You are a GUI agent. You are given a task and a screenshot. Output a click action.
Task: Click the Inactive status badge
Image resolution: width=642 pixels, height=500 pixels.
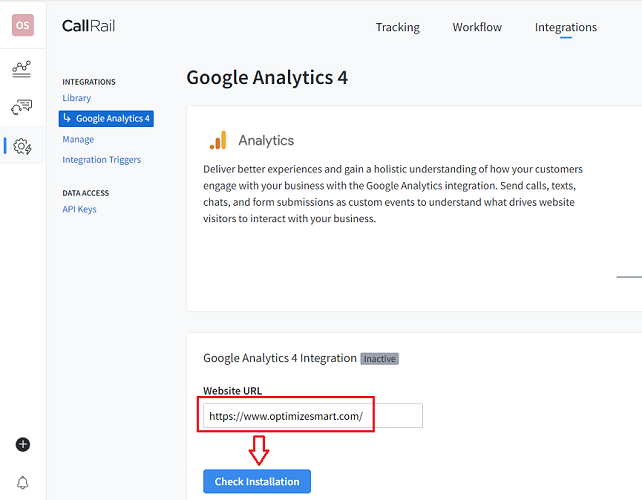tap(379, 358)
